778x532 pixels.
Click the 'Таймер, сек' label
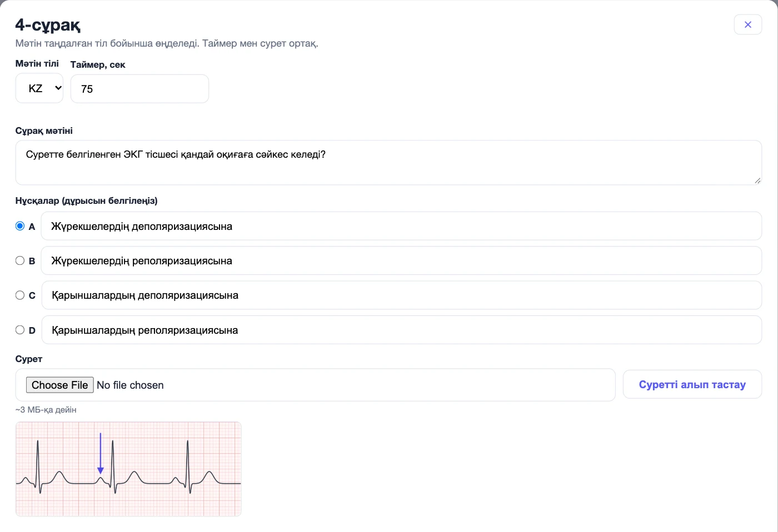(x=98, y=64)
